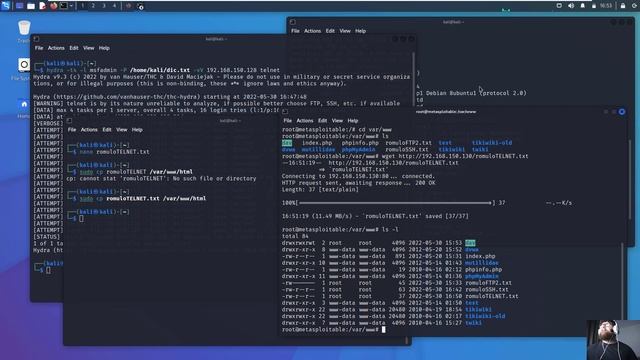Launch the file manager from the panel
This screenshot has width=640, height=360.
click(31, 6)
